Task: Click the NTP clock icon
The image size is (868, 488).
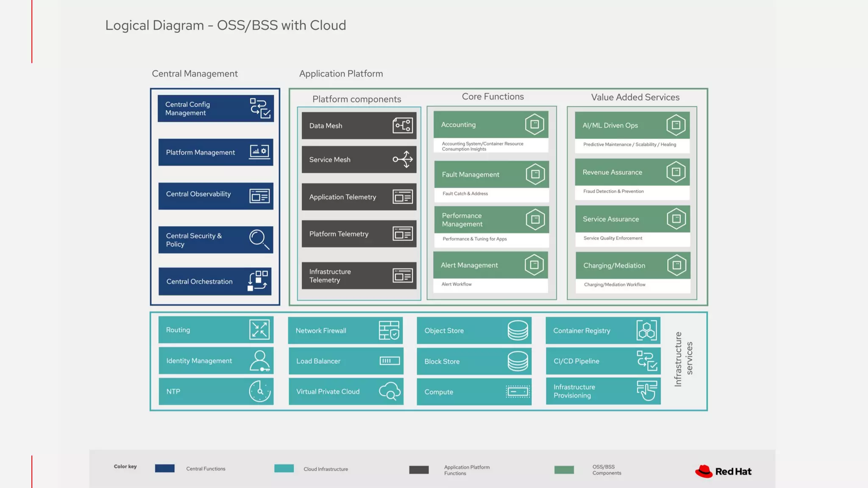Action: (x=259, y=391)
